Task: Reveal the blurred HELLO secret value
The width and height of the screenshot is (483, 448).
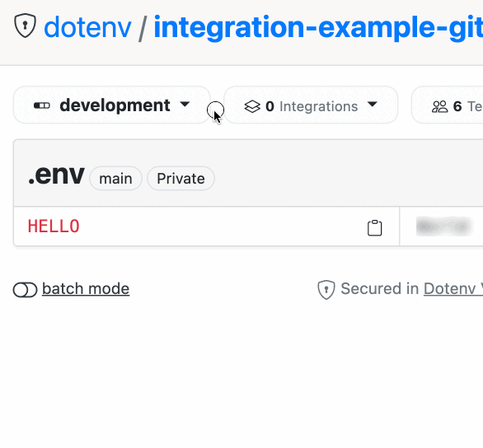Action: point(444,226)
